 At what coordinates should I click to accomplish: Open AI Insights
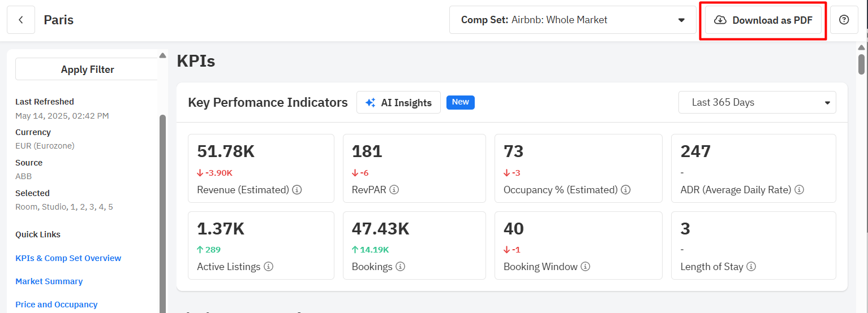(398, 102)
